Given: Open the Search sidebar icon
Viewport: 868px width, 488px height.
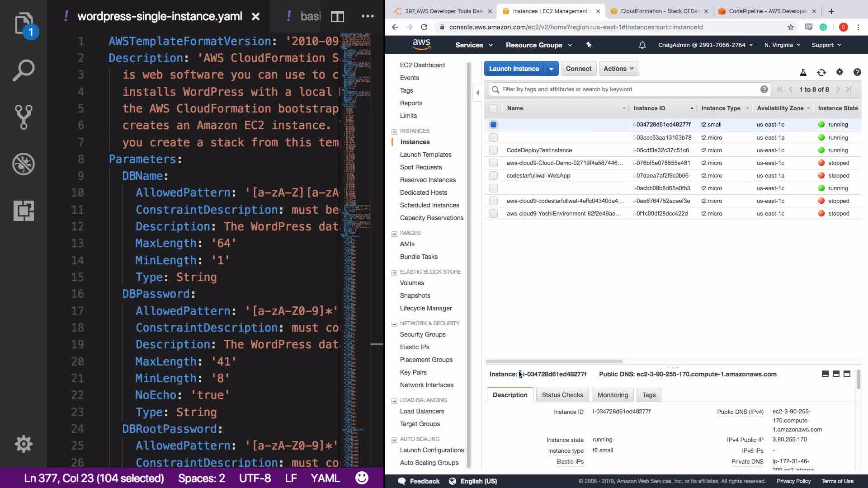Looking at the screenshot, I should tap(24, 70).
